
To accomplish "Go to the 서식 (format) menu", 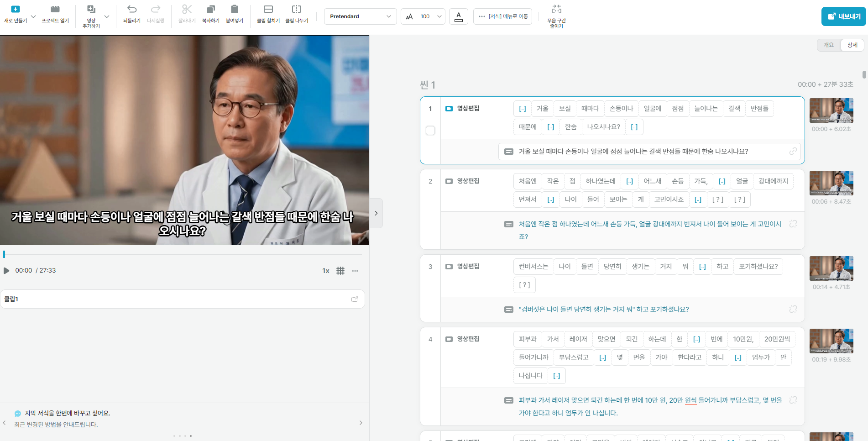I will [502, 16].
